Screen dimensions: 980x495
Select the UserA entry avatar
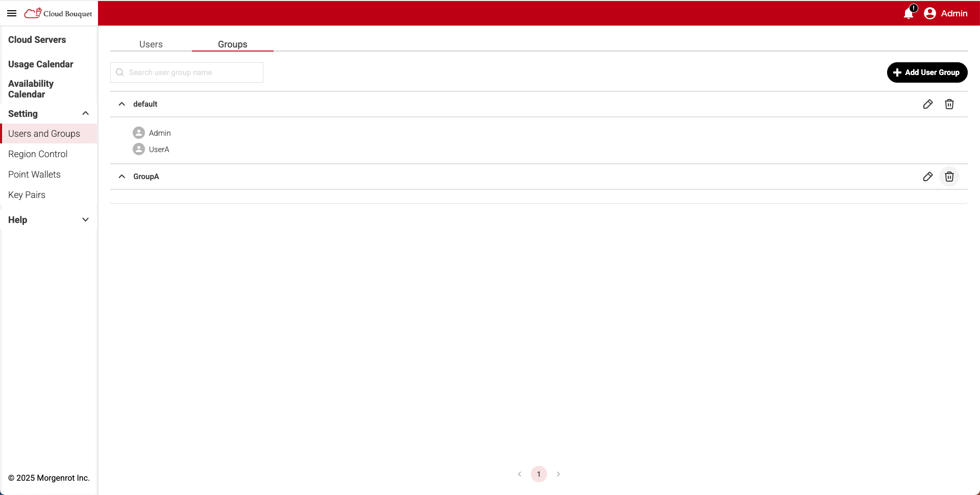pyautogui.click(x=138, y=149)
